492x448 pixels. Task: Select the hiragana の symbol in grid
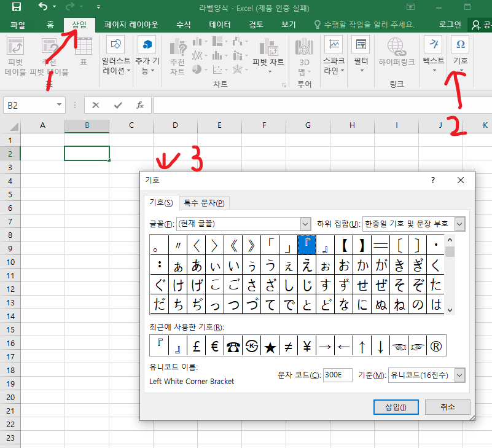(418, 304)
